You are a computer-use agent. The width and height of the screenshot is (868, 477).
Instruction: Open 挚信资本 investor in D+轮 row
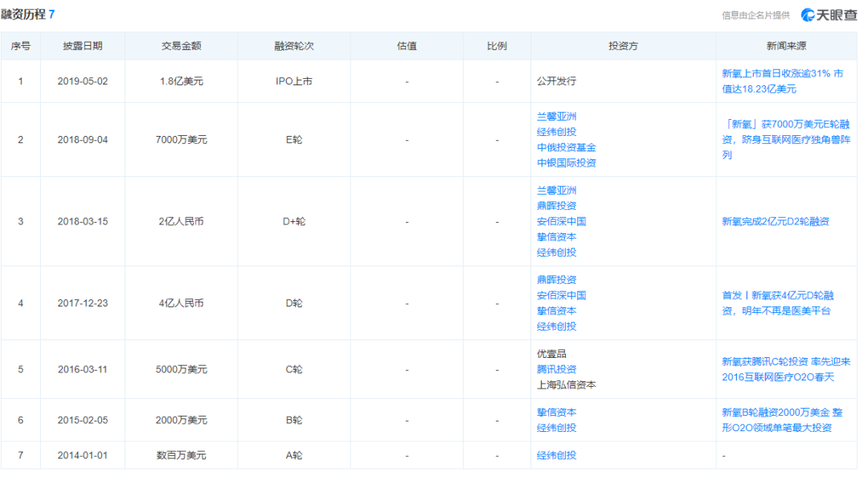click(556, 236)
